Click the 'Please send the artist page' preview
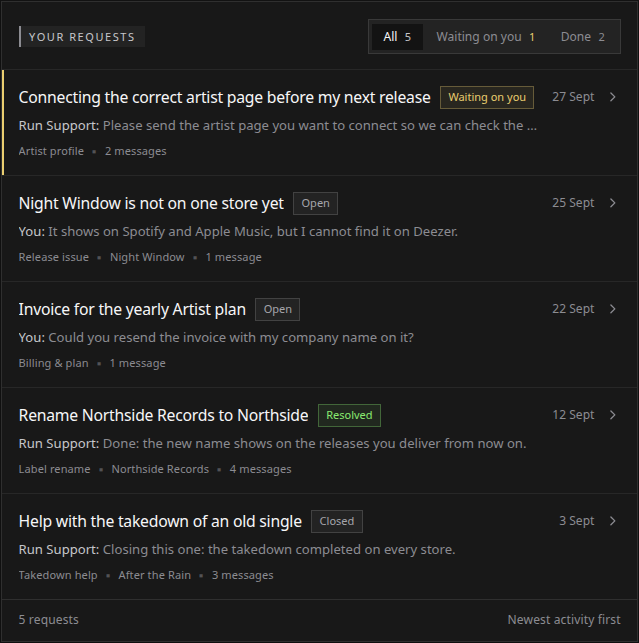639x643 pixels. (320, 126)
